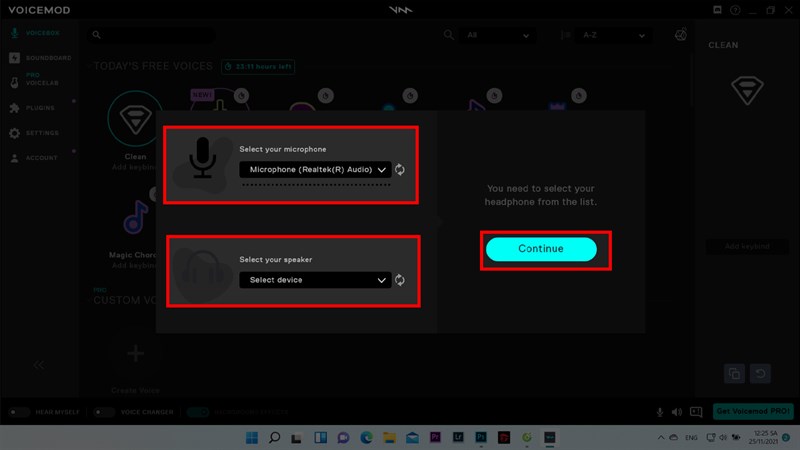The width and height of the screenshot is (800, 450).
Task: Click Add keybind in right panel
Action: point(747,246)
